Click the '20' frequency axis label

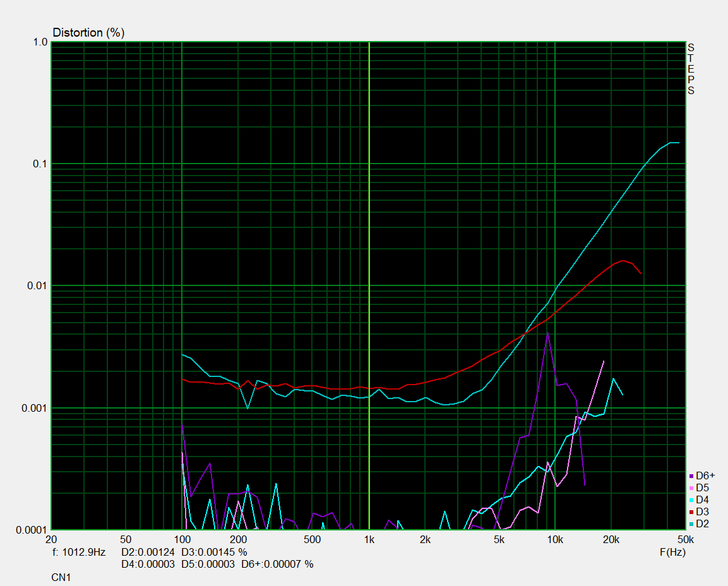click(51, 540)
